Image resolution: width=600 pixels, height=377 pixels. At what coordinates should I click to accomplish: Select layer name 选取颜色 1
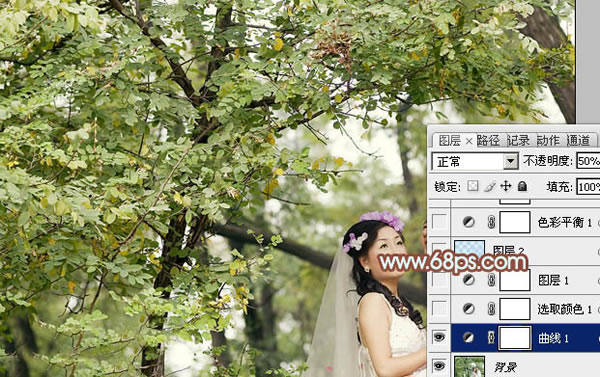565,309
